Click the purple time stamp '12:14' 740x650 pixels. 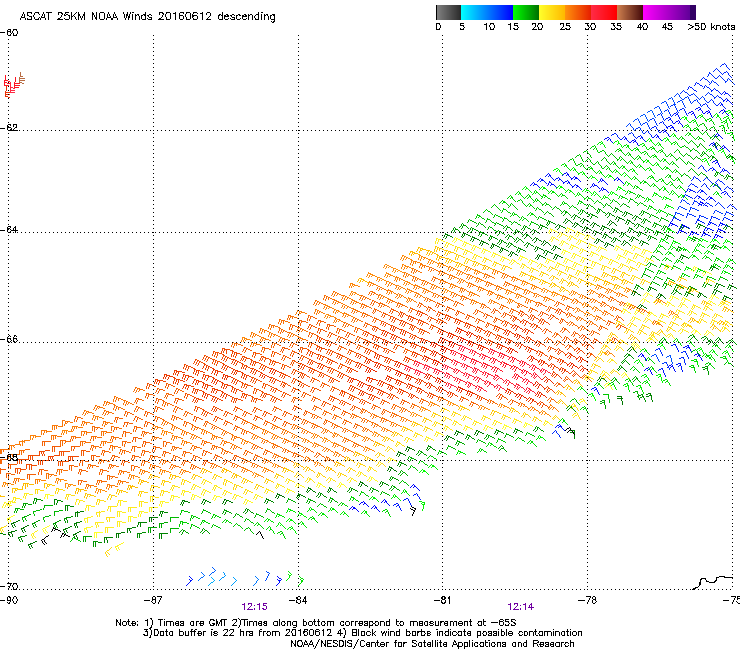tap(521, 607)
